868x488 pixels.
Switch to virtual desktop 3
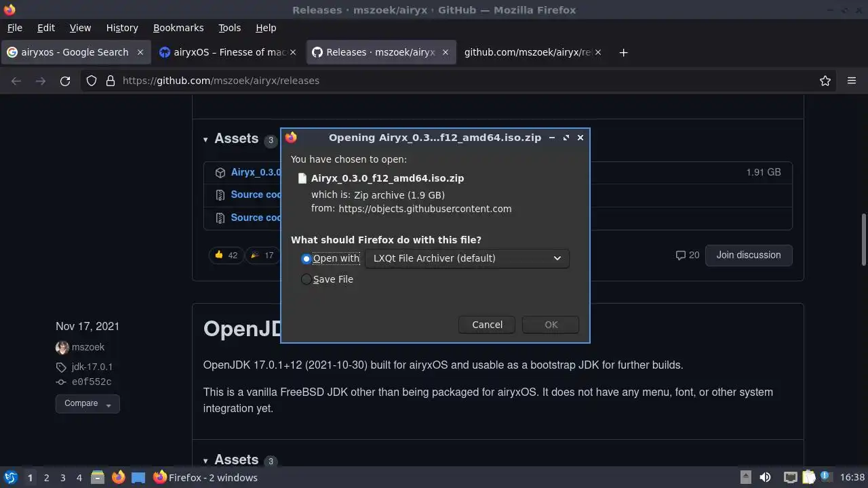(x=62, y=477)
